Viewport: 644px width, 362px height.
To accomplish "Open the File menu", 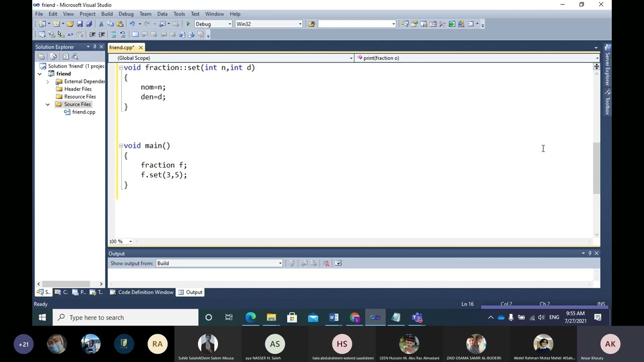I will point(39,14).
